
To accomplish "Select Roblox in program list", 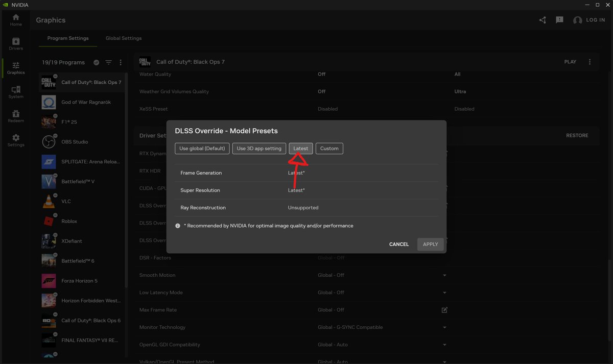I will tap(82, 221).
